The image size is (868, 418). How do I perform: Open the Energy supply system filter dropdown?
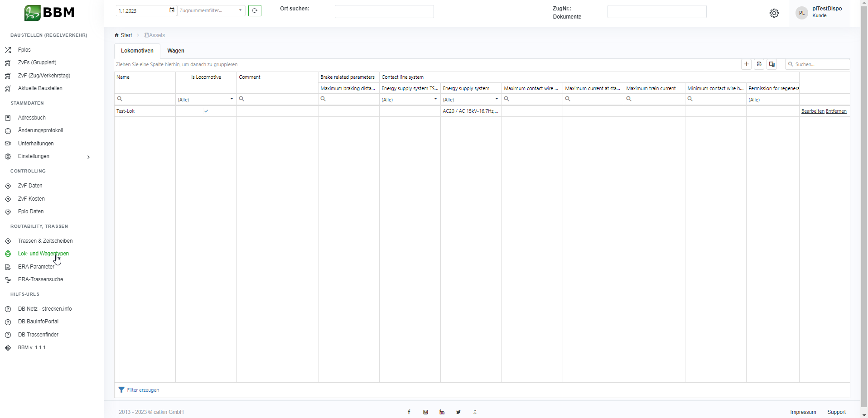click(x=497, y=99)
